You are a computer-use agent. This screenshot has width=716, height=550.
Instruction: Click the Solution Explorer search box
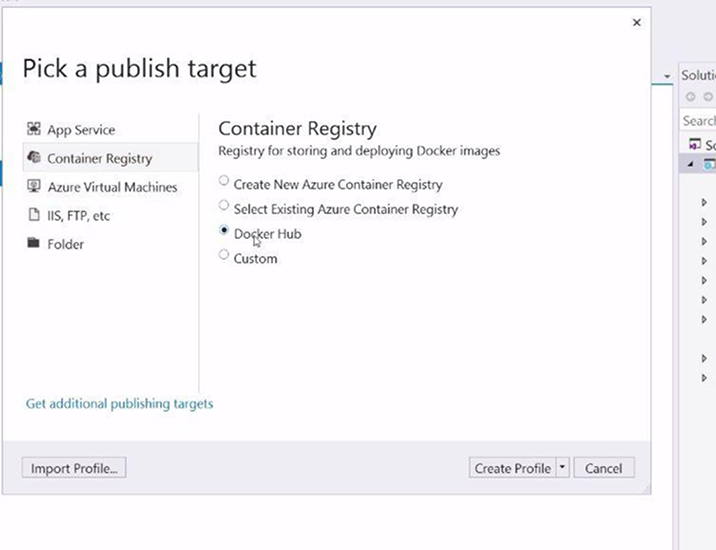click(699, 121)
